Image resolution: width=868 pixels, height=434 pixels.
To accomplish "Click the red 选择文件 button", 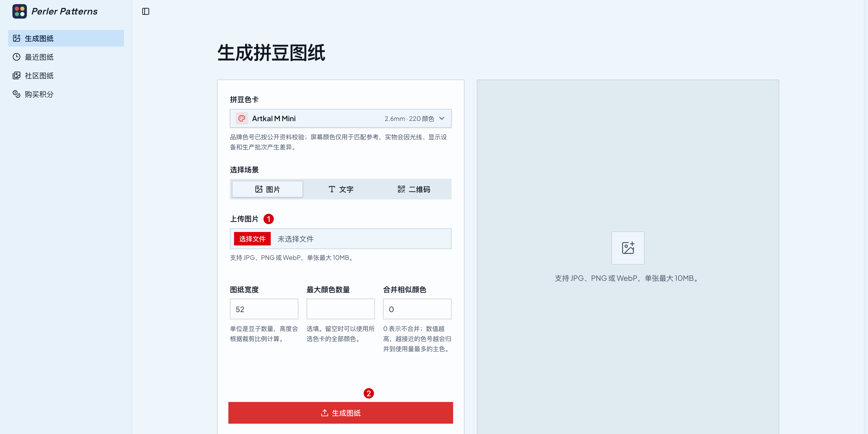I will point(252,239).
